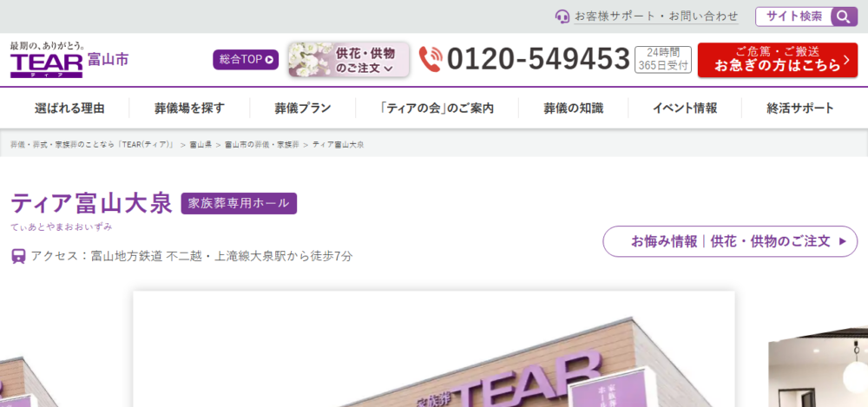The height and width of the screenshot is (407, 868).
Task: Open お急ぎの方はこちら red button
Action: (x=777, y=60)
